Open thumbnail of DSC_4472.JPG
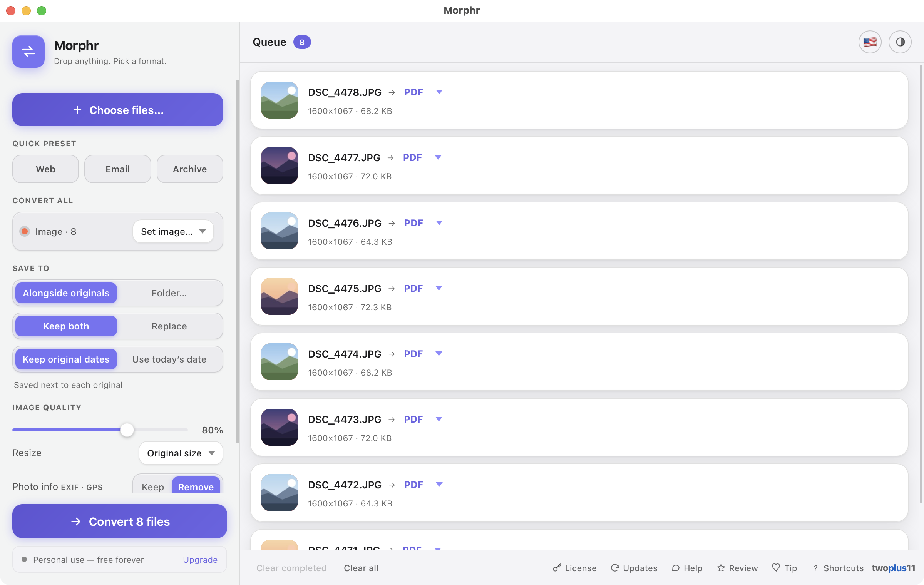The height and width of the screenshot is (585, 924). pos(280,493)
